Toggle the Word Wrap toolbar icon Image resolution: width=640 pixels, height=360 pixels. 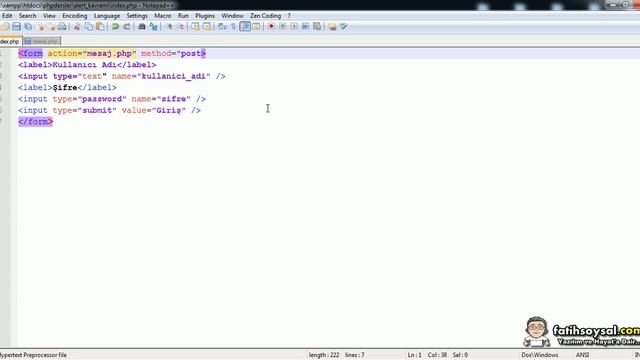pyautogui.click(x=222, y=27)
